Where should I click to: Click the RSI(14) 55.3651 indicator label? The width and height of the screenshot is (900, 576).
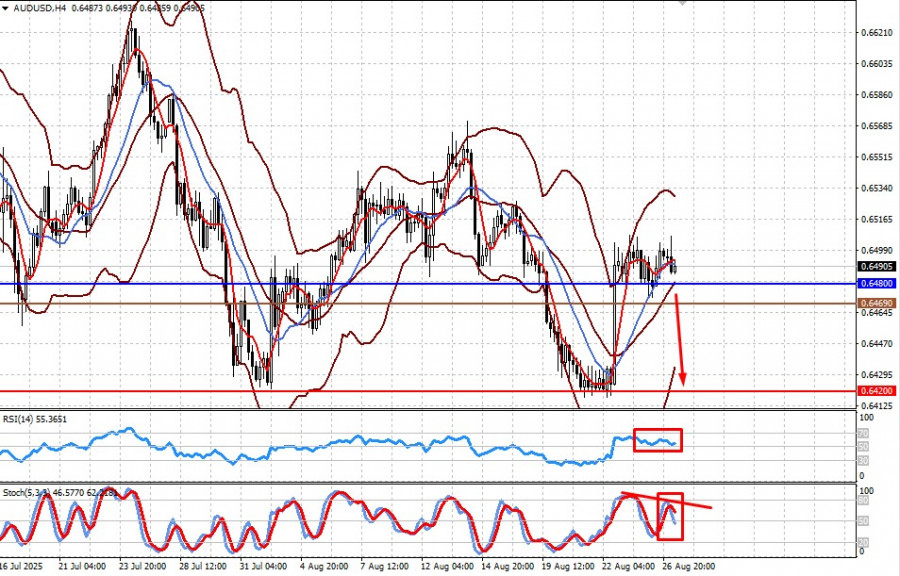pyautogui.click(x=35, y=419)
